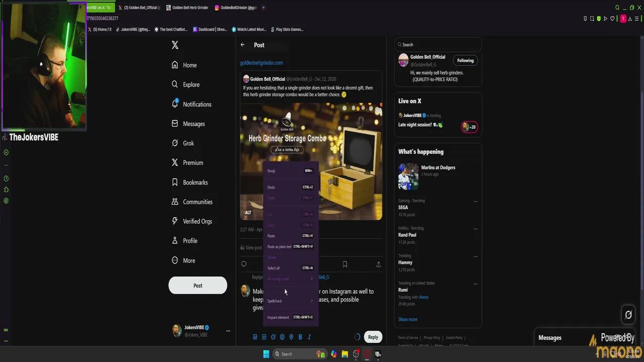Choose Paste in the context menu
Screen dimensions: 644x362
[290, 236]
